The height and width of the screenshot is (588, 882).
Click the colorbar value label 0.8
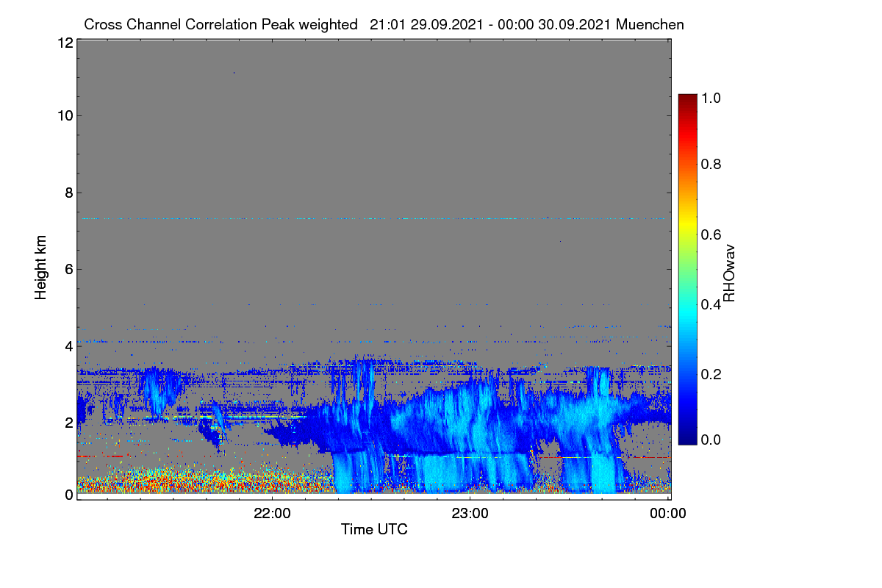(x=711, y=164)
